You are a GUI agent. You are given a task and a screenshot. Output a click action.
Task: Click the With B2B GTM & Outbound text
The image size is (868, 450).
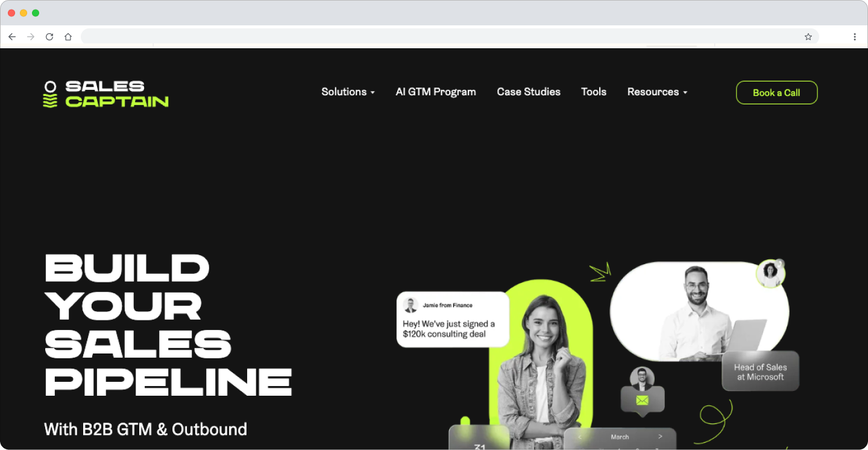[145, 429]
